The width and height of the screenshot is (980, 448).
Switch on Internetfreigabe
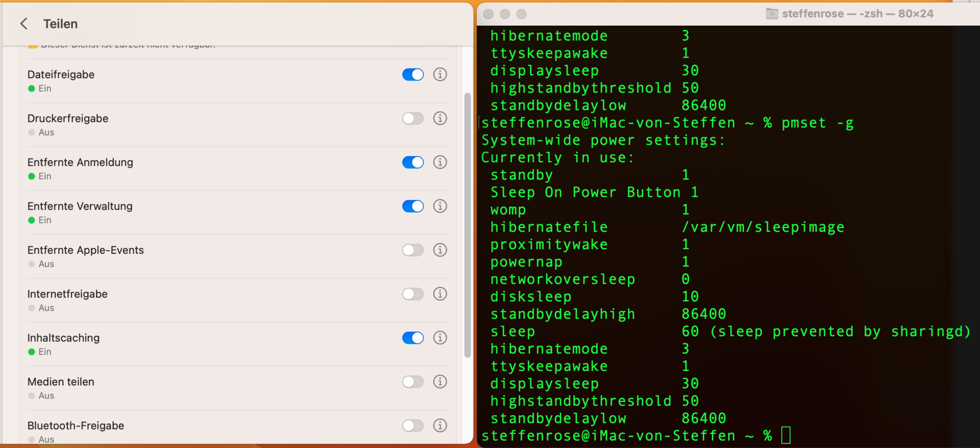pyautogui.click(x=413, y=294)
